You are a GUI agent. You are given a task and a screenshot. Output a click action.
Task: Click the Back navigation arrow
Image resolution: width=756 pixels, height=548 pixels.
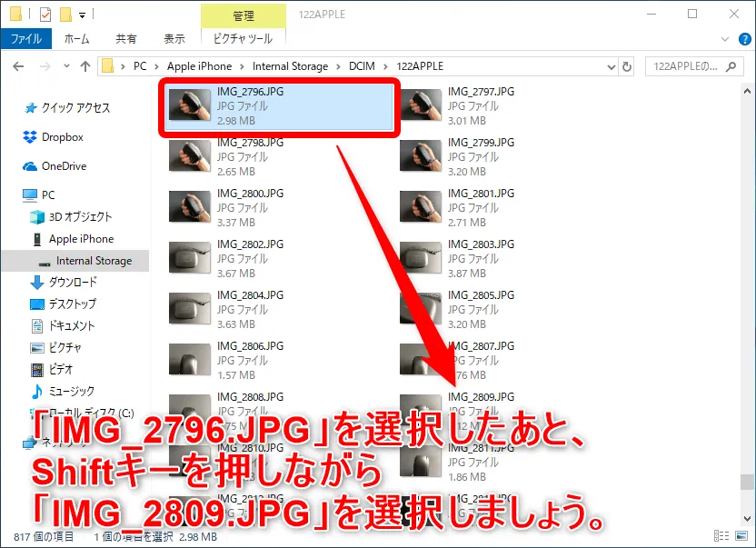[18, 66]
